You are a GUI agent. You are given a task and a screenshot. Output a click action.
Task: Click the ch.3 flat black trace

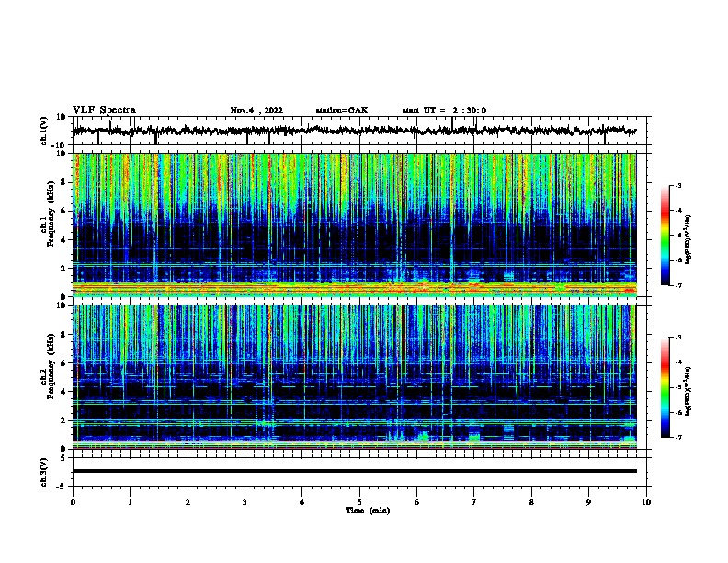tap(354, 471)
